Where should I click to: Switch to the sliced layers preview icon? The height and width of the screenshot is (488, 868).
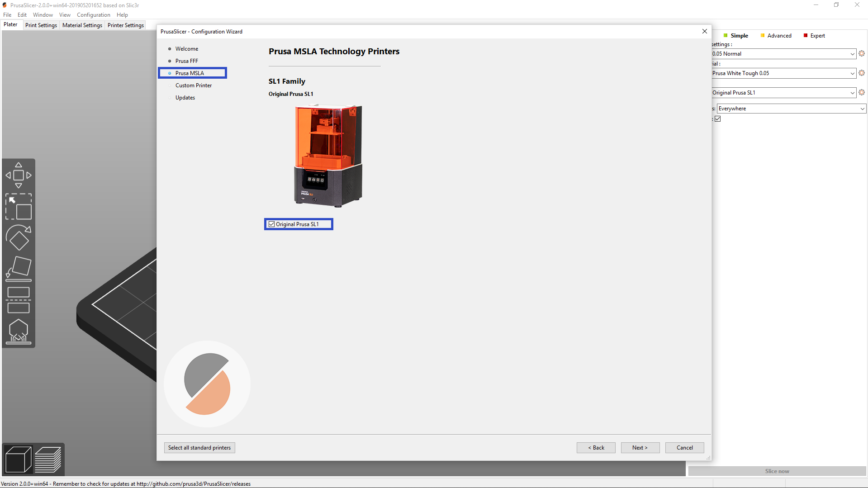coord(48,459)
